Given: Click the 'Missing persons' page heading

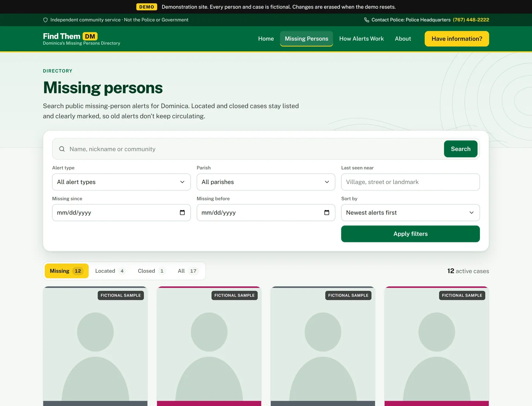Looking at the screenshot, I should pos(103,88).
